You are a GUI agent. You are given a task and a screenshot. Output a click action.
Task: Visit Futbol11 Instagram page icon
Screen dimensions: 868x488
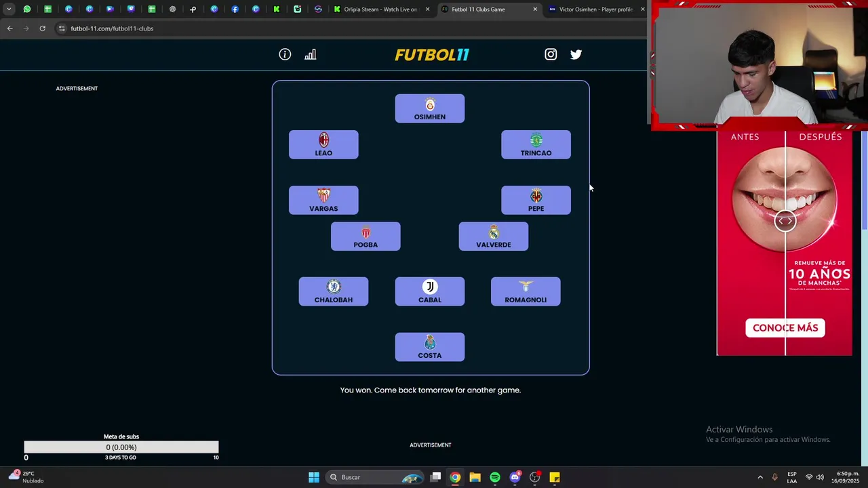(x=551, y=54)
